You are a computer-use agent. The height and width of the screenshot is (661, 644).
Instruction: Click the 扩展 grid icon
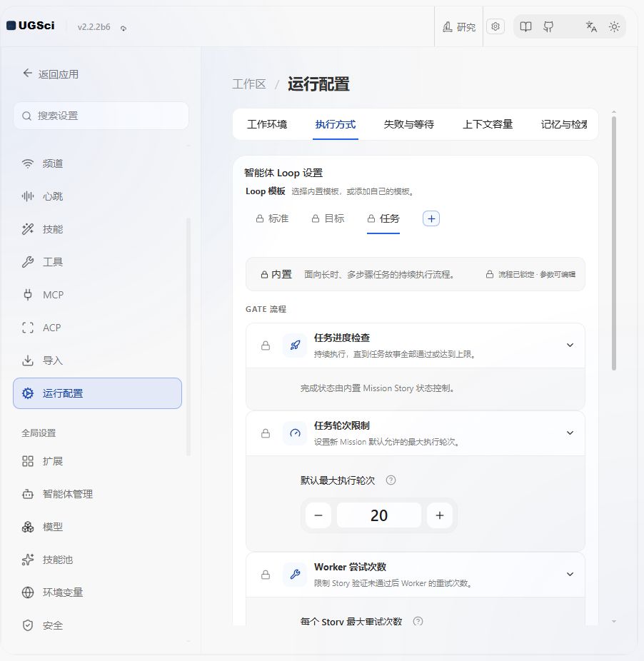[x=28, y=461]
